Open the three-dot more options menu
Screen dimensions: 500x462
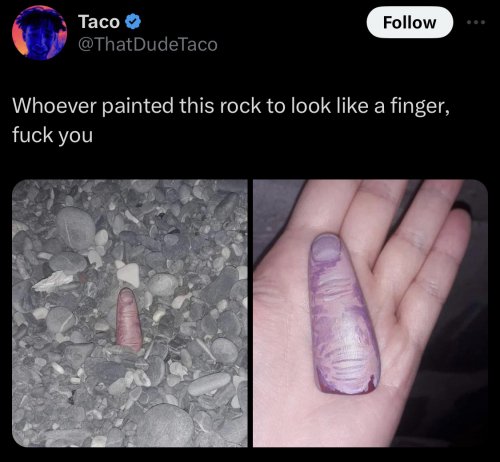(x=476, y=22)
